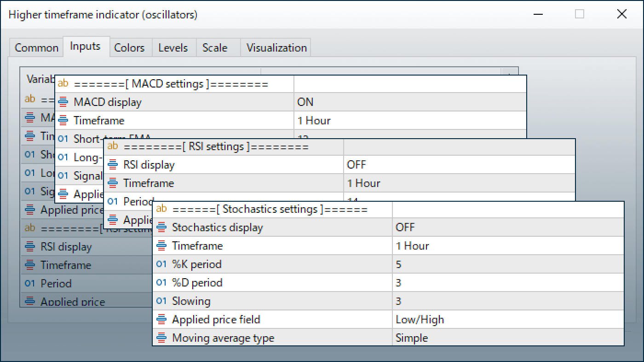Close the Higher timeframe indicator dialog
This screenshot has width=644, height=362.
point(622,14)
